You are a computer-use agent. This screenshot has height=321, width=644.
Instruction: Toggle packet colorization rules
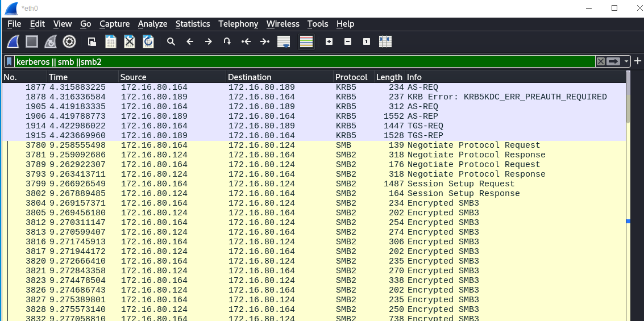(306, 41)
